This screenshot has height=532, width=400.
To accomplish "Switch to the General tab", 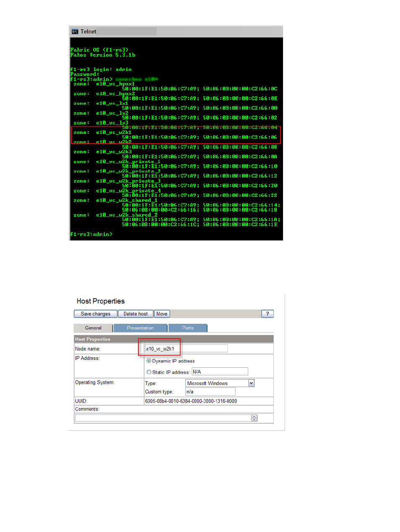I will pyautogui.click(x=93, y=328).
